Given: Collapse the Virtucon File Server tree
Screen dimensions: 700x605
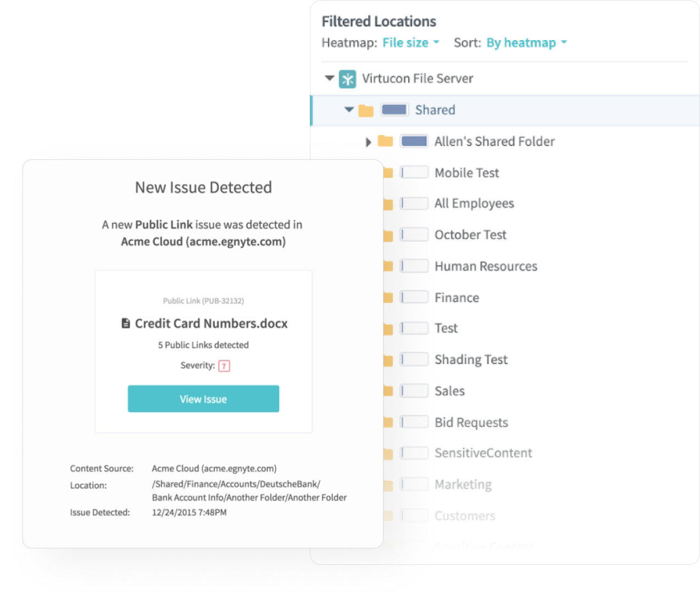Looking at the screenshot, I should (330, 79).
